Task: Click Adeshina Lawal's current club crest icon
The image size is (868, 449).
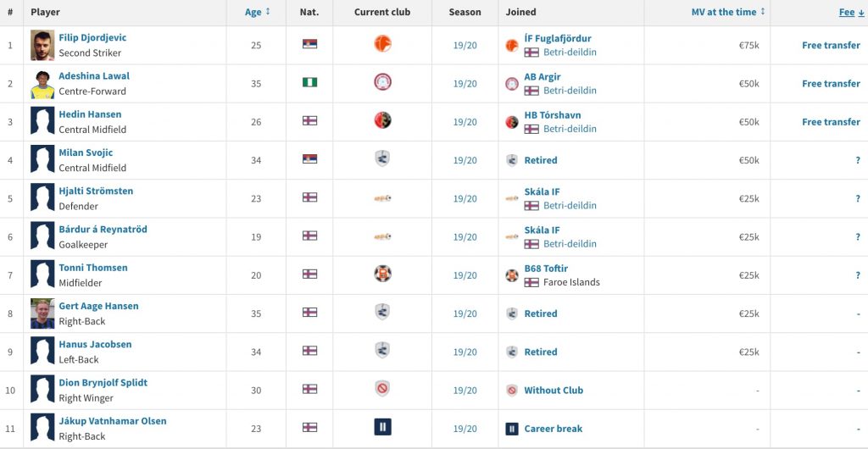Action: (x=382, y=82)
